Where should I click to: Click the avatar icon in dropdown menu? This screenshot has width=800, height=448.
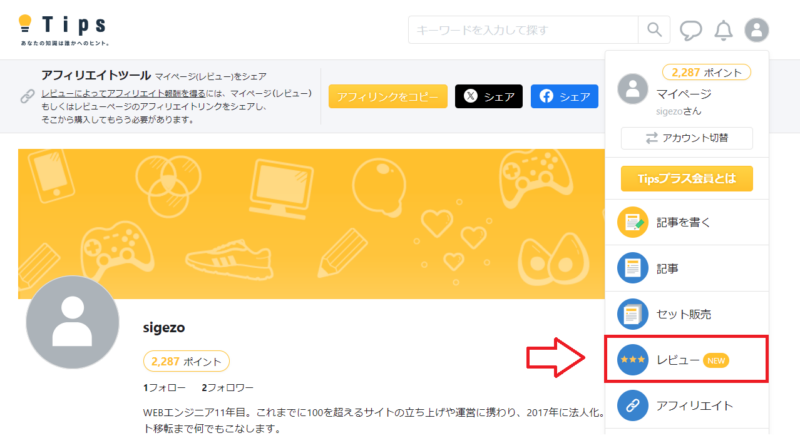(633, 89)
